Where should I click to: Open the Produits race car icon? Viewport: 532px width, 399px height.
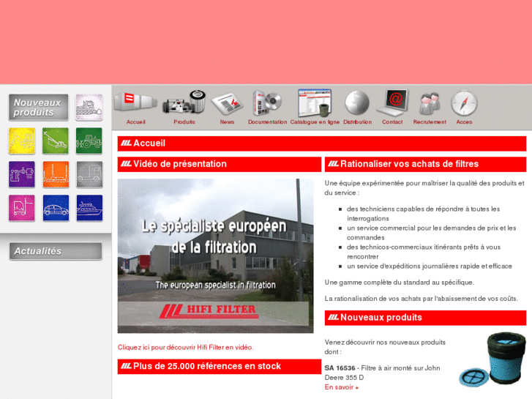(x=184, y=102)
